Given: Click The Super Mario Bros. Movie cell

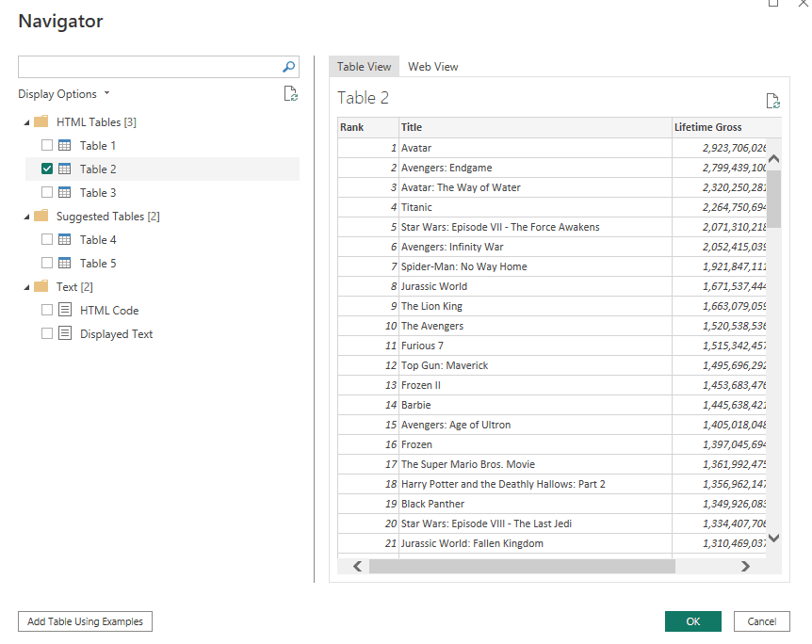Looking at the screenshot, I should click(535, 464).
